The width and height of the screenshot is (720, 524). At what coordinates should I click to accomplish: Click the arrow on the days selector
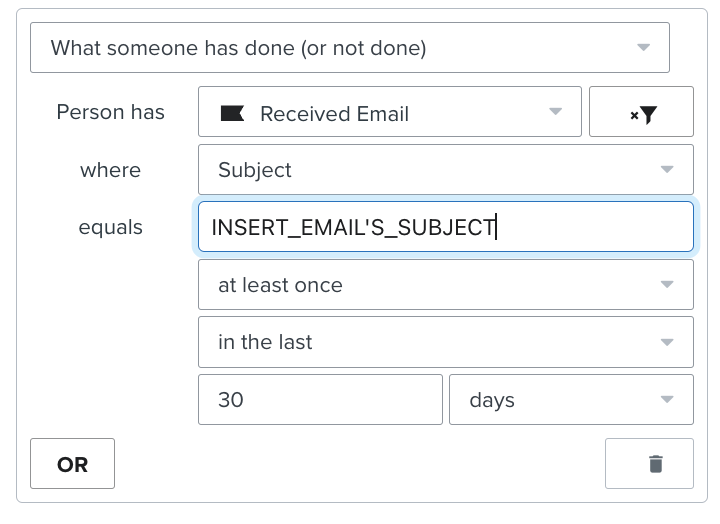click(x=667, y=400)
